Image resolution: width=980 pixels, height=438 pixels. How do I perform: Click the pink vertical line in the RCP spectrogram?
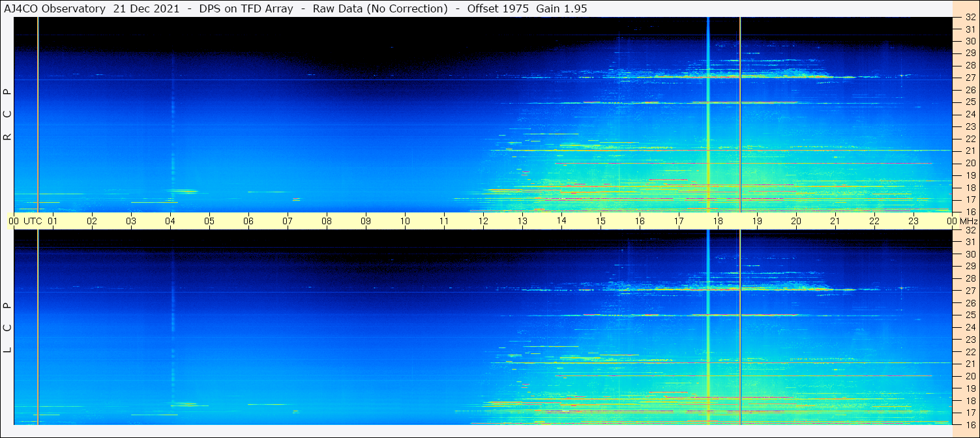(740, 115)
